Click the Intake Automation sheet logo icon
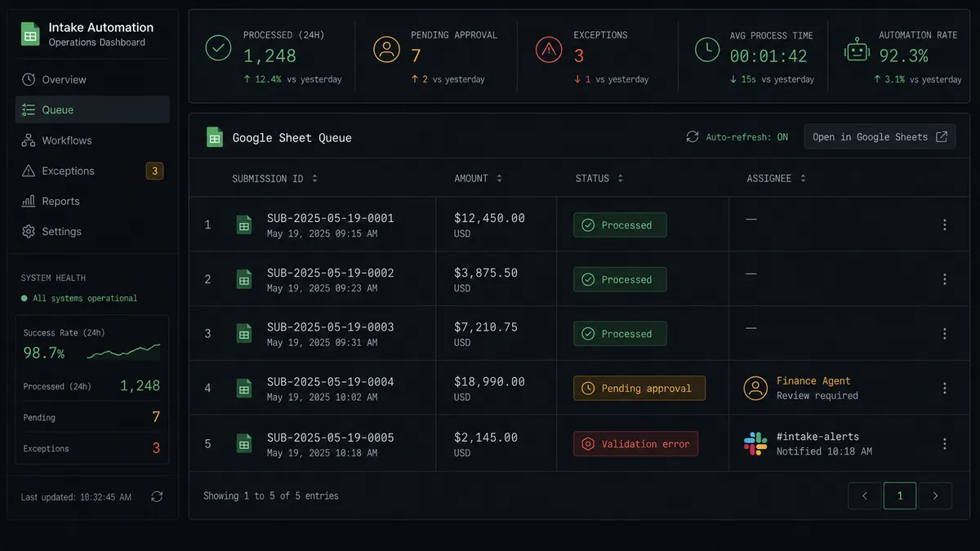980x551 pixels. coord(30,34)
